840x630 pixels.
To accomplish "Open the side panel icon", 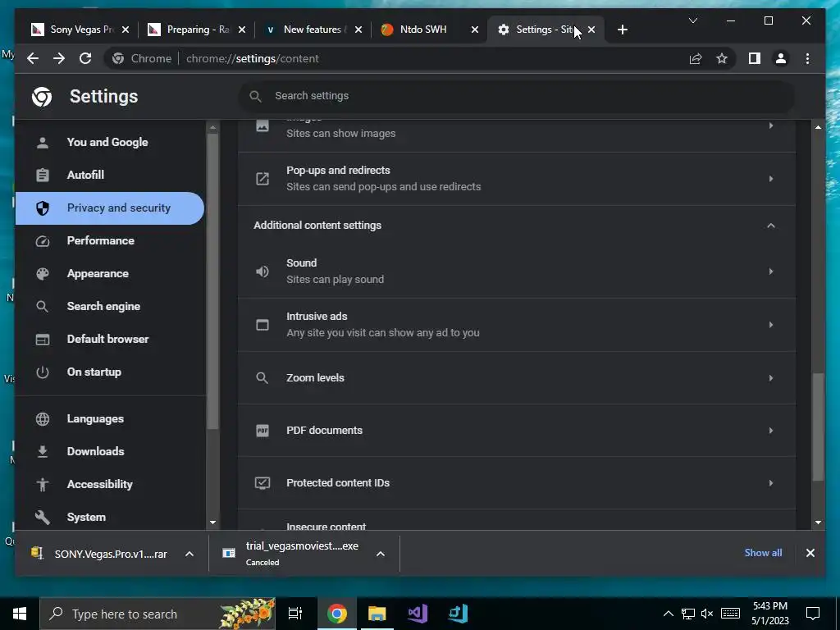I will (x=755, y=58).
